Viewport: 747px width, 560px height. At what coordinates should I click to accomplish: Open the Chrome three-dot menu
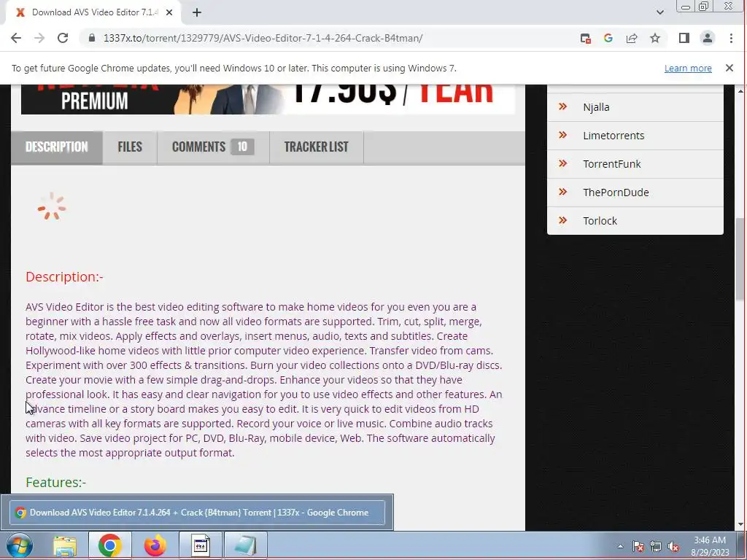pyautogui.click(x=731, y=38)
